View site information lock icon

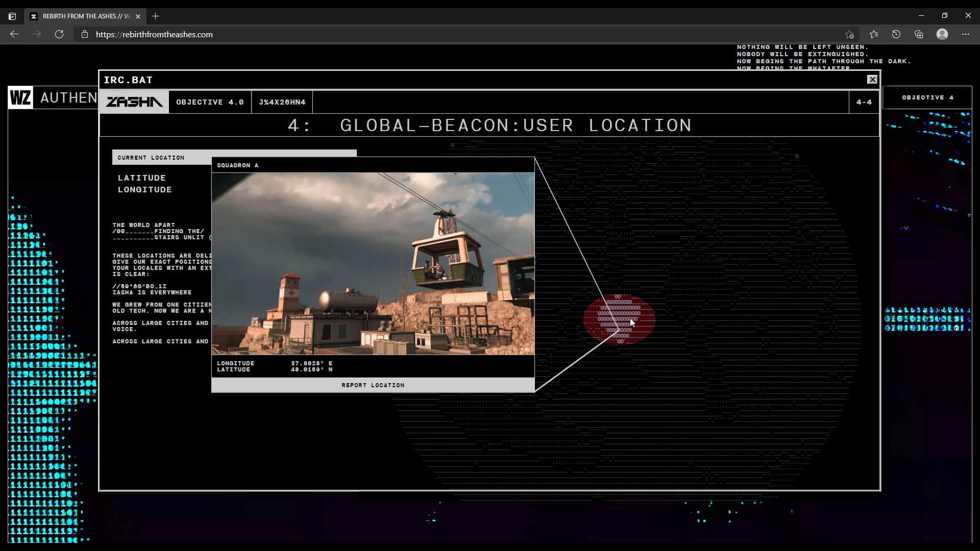pos(85,34)
